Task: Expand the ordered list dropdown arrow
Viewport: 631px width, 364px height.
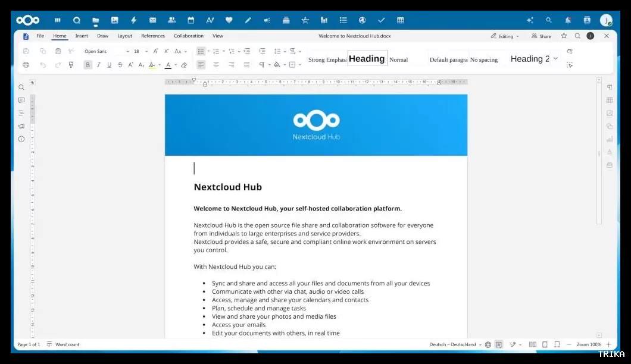Action: click(x=224, y=52)
